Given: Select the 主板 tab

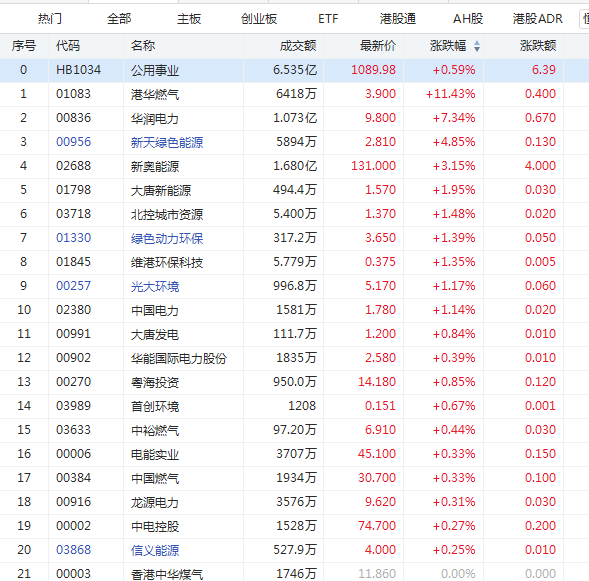Looking at the screenshot, I should (189, 18).
